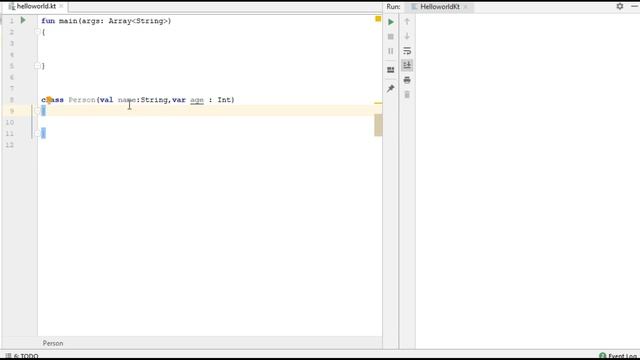Click the editor scrollbar warning stripe
Viewport: 640px width, 360px height.
[x=378, y=103]
